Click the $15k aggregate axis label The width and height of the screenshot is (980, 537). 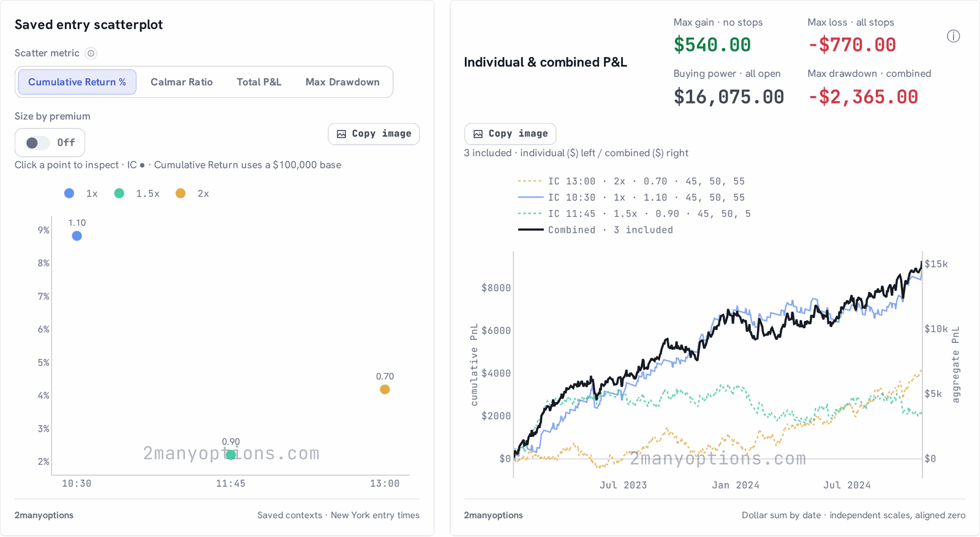(x=937, y=264)
